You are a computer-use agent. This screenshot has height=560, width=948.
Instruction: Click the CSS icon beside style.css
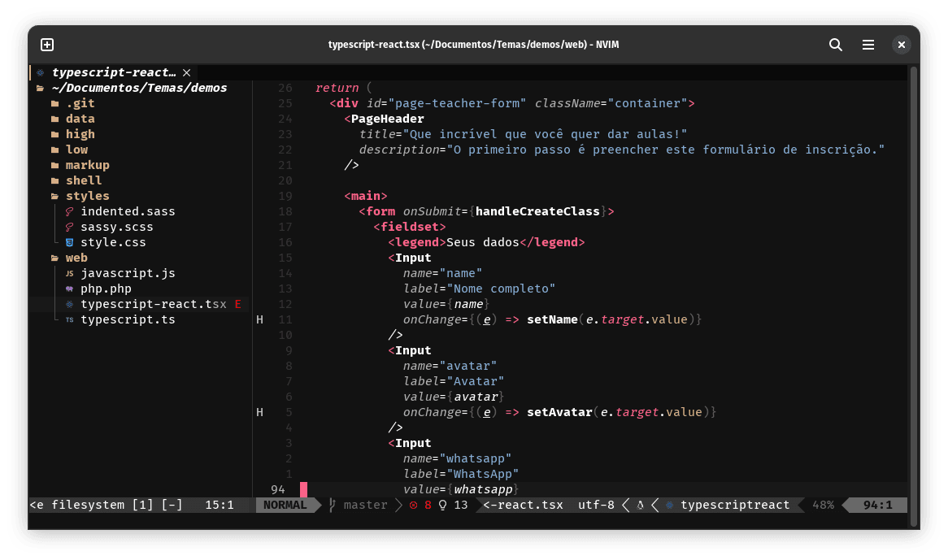pos(70,243)
